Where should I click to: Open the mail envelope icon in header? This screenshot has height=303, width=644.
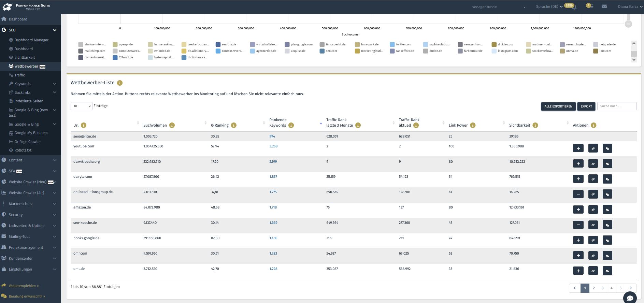click(604, 6)
